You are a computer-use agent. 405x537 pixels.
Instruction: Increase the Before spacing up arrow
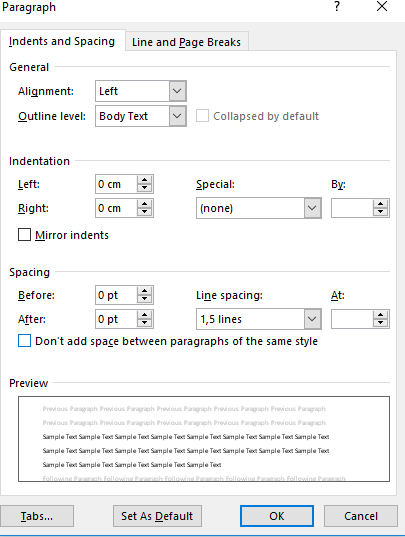[x=144, y=291]
